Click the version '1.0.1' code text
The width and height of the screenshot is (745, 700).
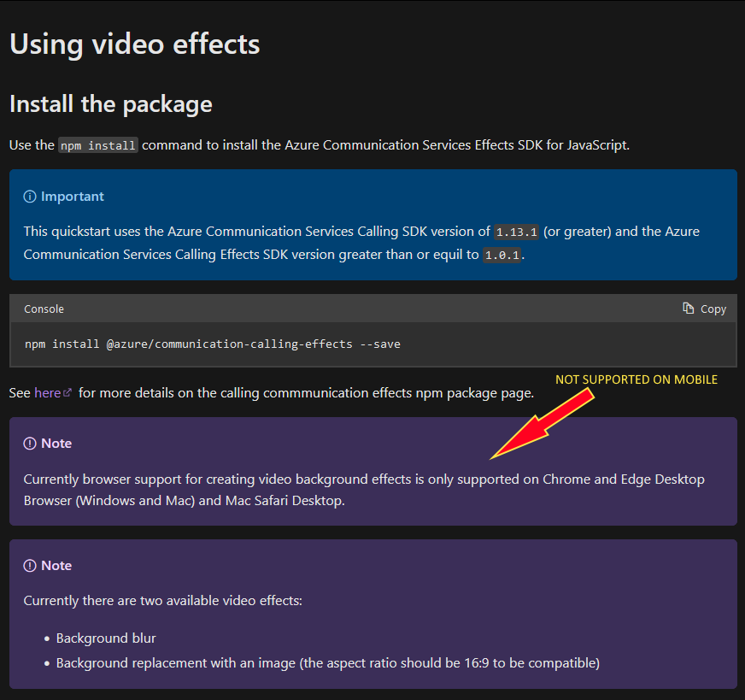point(502,256)
